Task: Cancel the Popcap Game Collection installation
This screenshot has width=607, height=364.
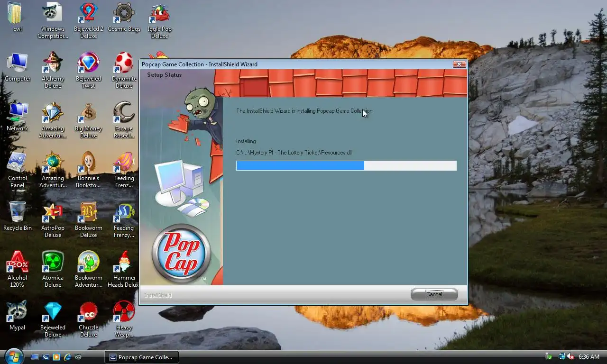Action: pyautogui.click(x=434, y=294)
